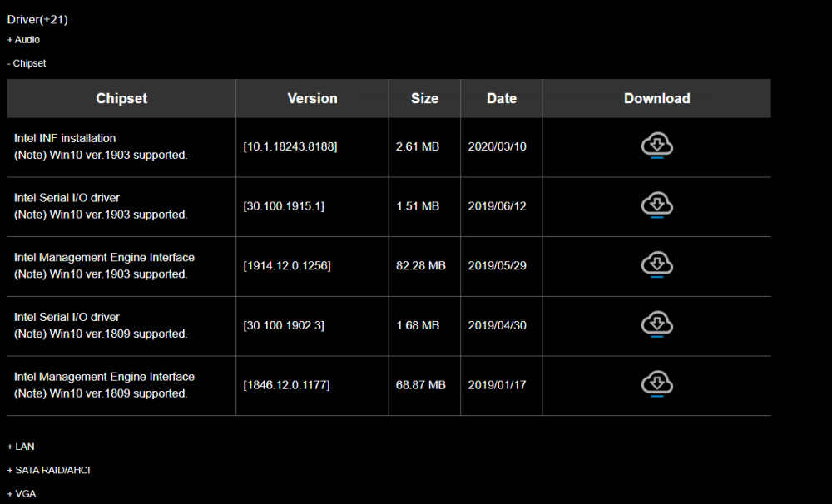Expand the VGA driver section
This screenshot has height=504, width=832.
click(x=22, y=493)
